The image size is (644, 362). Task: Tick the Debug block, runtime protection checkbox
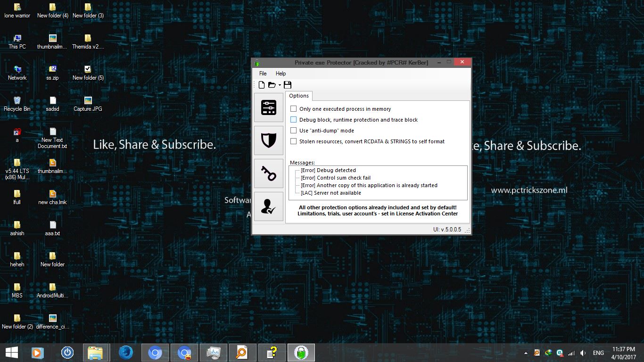[x=293, y=120]
